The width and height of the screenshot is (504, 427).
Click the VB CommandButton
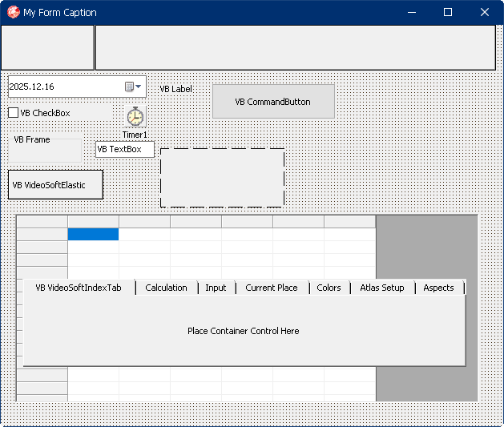click(x=273, y=102)
